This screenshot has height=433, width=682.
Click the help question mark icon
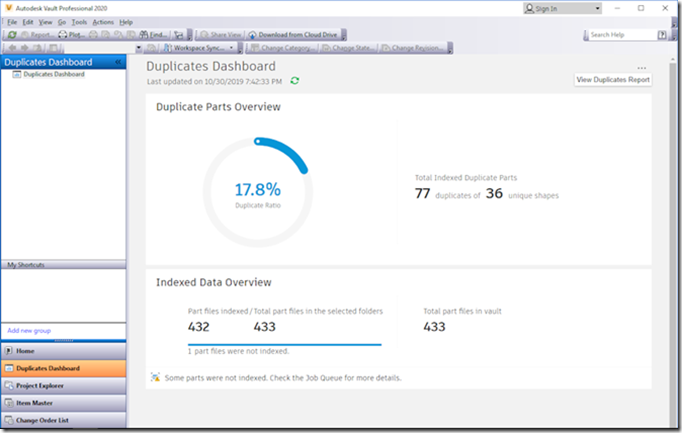click(x=662, y=35)
